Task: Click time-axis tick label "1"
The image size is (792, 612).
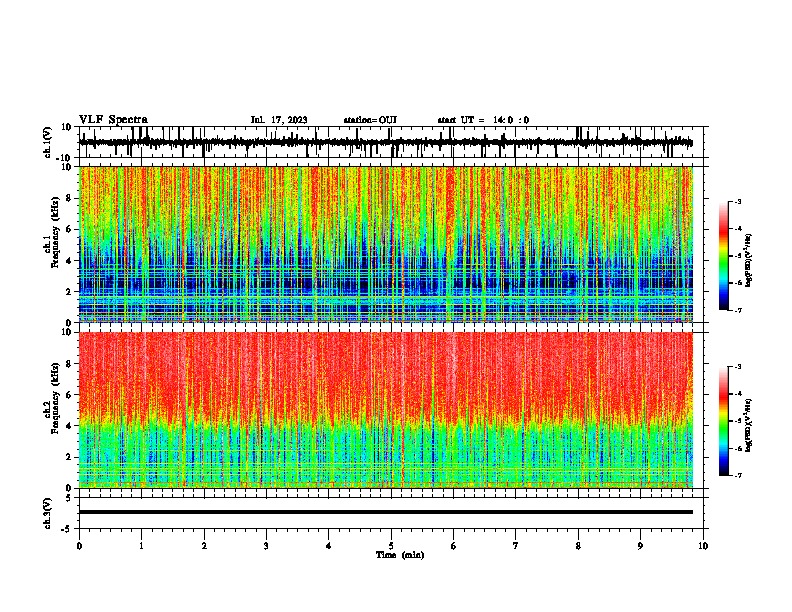Action: pyautogui.click(x=141, y=546)
